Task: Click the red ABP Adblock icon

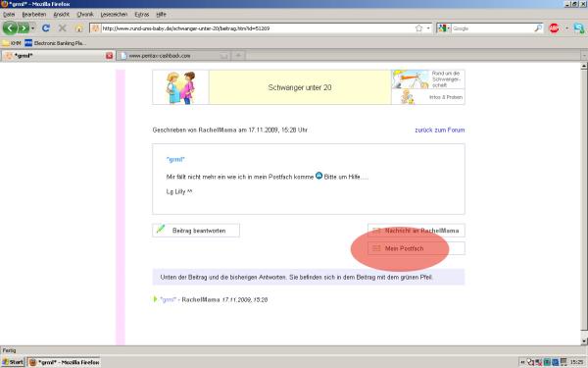Action: click(x=554, y=28)
